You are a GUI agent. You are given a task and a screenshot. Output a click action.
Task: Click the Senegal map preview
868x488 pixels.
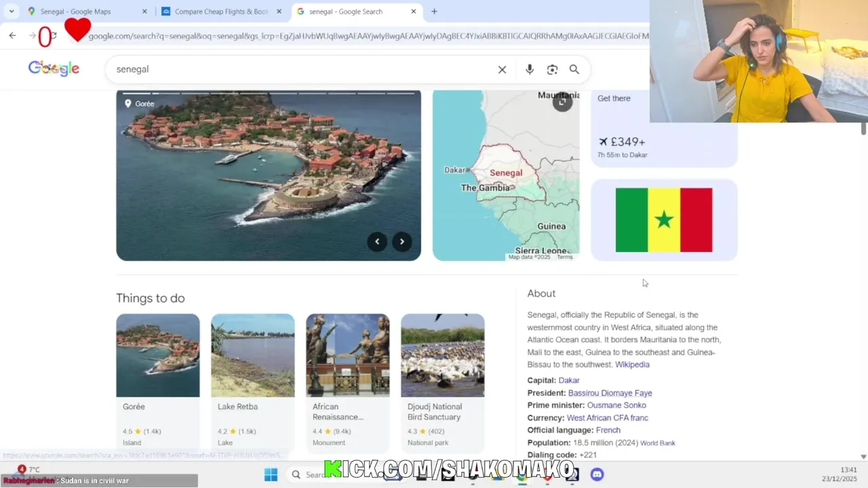pyautogui.click(x=506, y=175)
